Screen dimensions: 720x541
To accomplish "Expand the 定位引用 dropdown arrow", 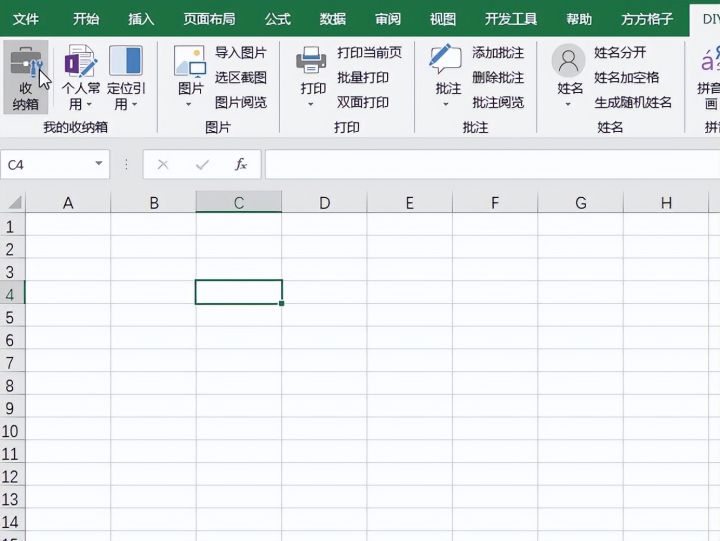I will tap(135, 105).
